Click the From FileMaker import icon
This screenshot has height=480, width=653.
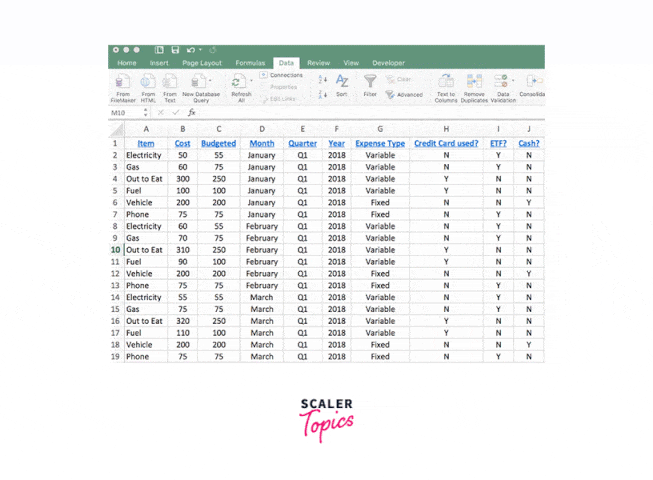[123, 82]
